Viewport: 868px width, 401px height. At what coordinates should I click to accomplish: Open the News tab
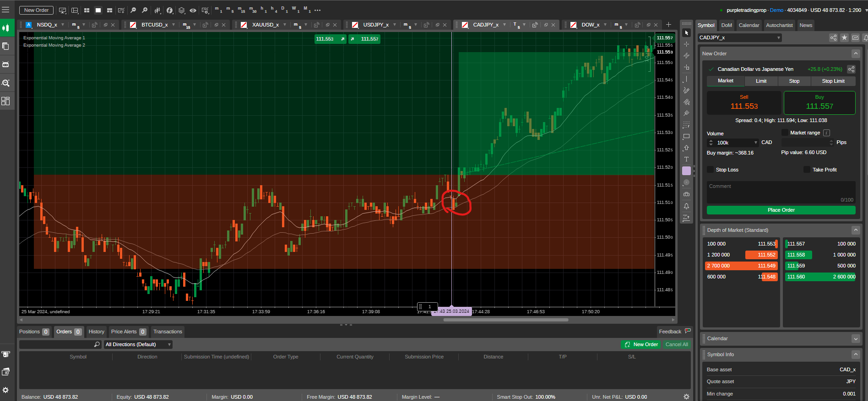(x=806, y=25)
